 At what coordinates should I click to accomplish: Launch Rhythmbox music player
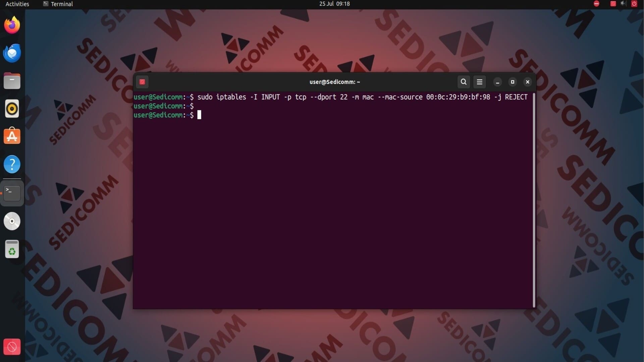coord(12,109)
